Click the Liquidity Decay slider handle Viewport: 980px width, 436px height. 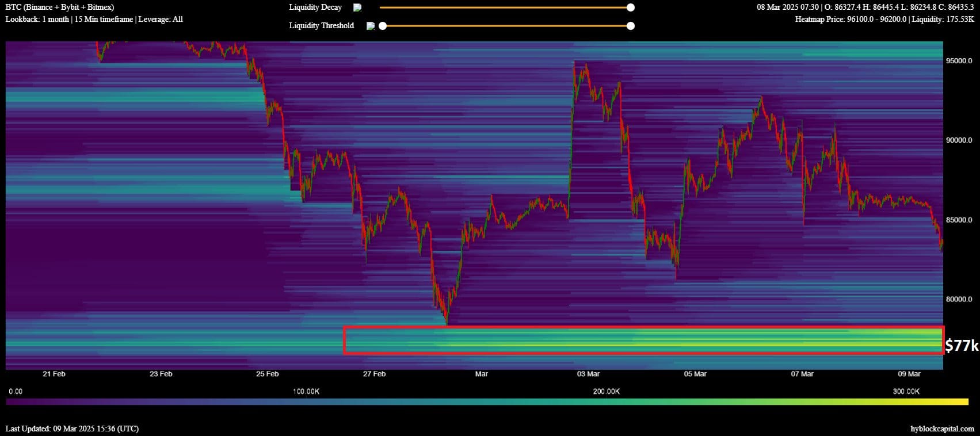pos(631,7)
